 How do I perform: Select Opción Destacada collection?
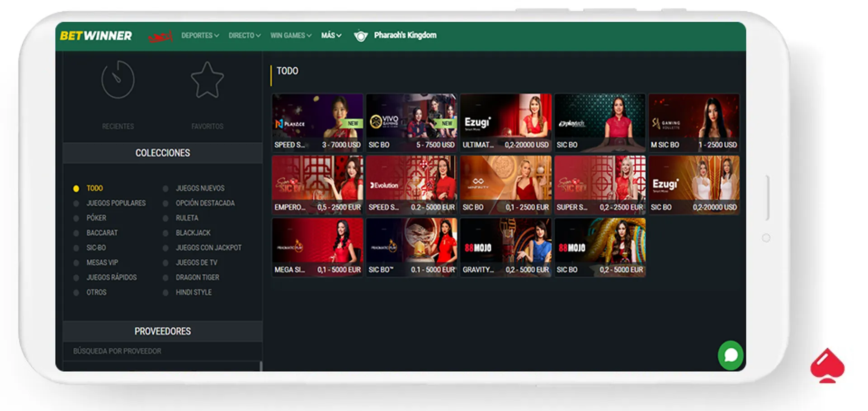(x=205, y=203)
